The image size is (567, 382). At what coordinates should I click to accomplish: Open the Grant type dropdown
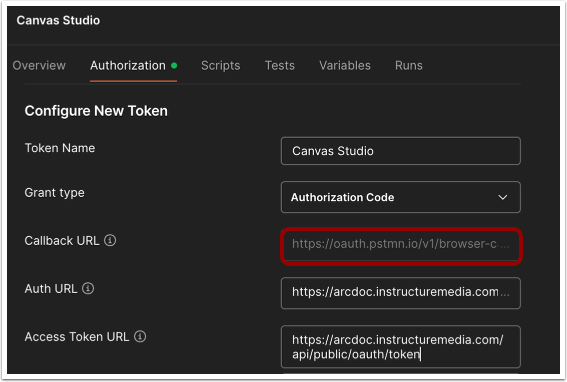coord(401,197)
